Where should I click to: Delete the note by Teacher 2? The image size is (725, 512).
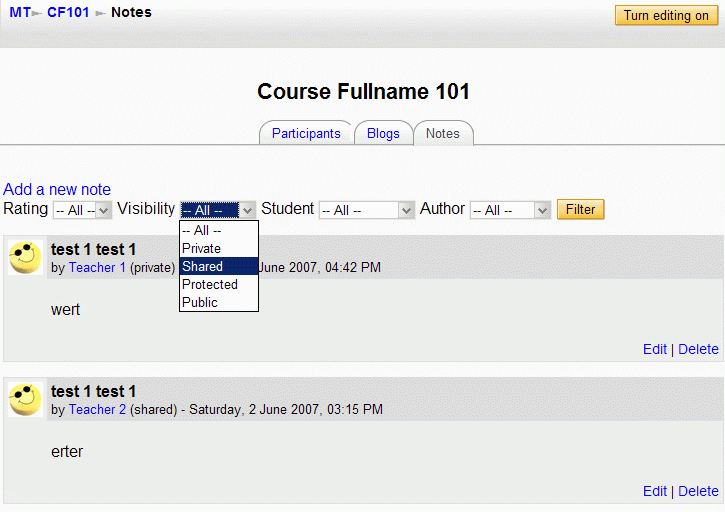(x=698, y=491)
